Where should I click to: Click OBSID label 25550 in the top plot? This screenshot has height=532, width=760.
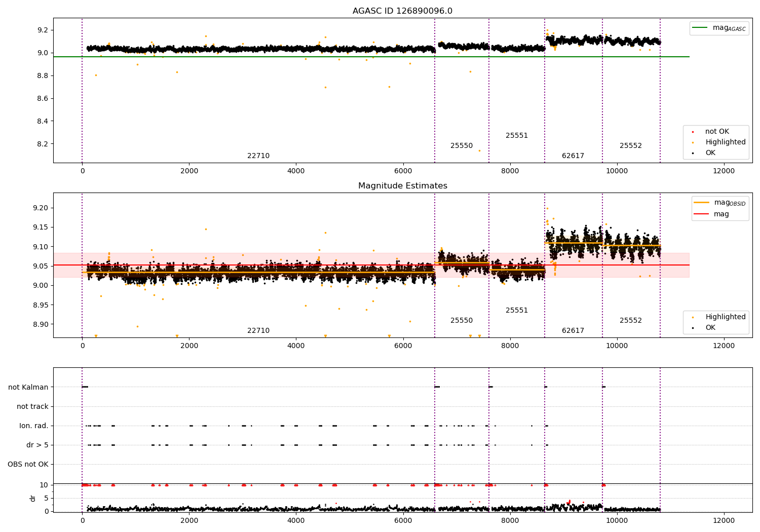462,146
